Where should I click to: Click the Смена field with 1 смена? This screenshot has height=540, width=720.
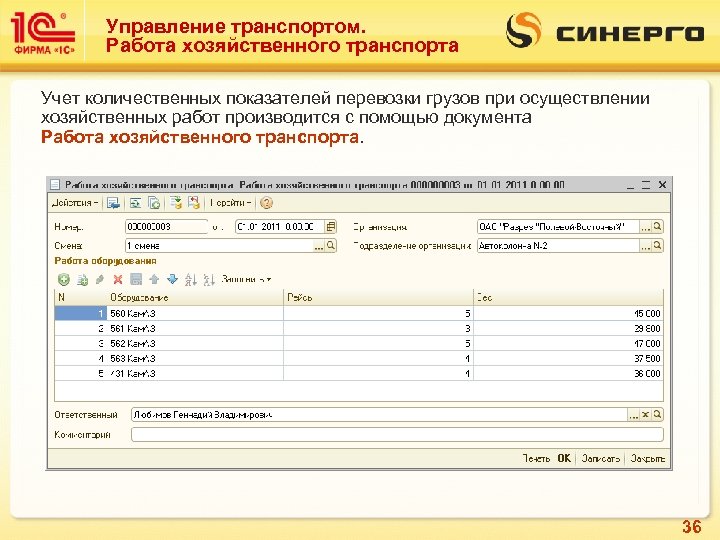point(219,246)
